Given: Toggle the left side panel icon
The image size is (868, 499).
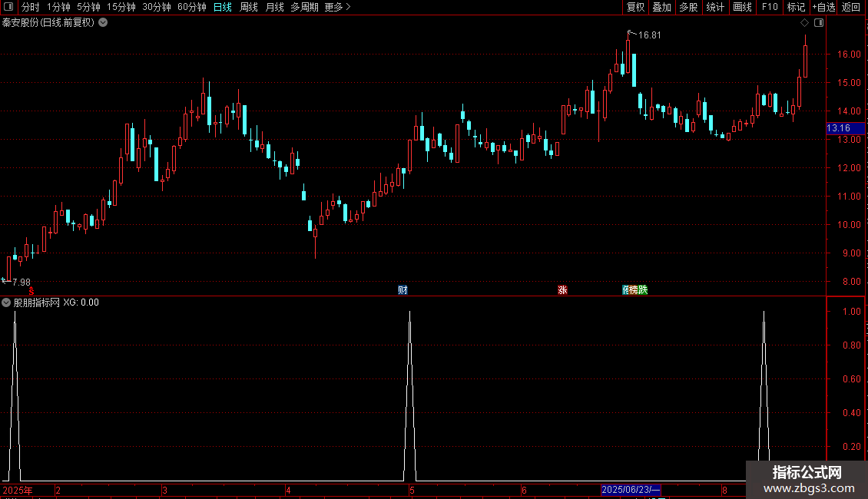Looking at the screenshot, I should click(x=8, y=7).
